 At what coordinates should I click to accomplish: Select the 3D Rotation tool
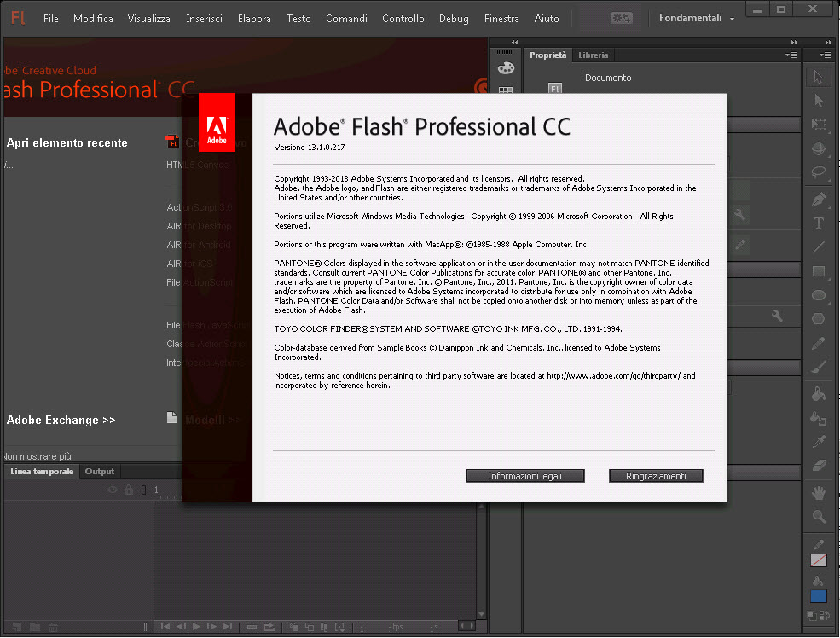tap(818, 148)
